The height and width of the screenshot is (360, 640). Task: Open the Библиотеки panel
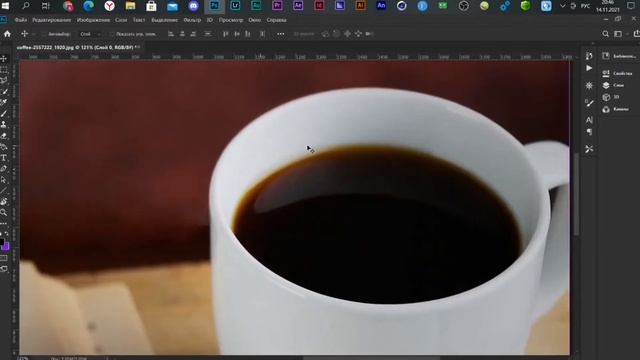[620, 56]
